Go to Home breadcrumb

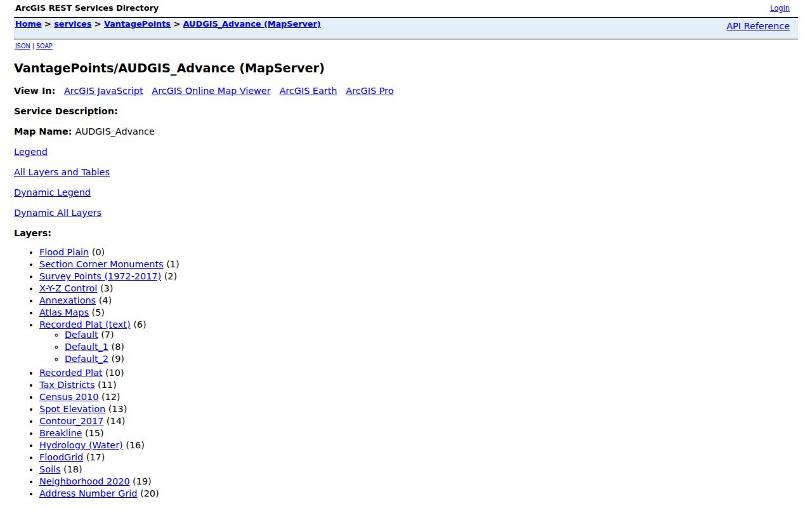coord(29,24)
